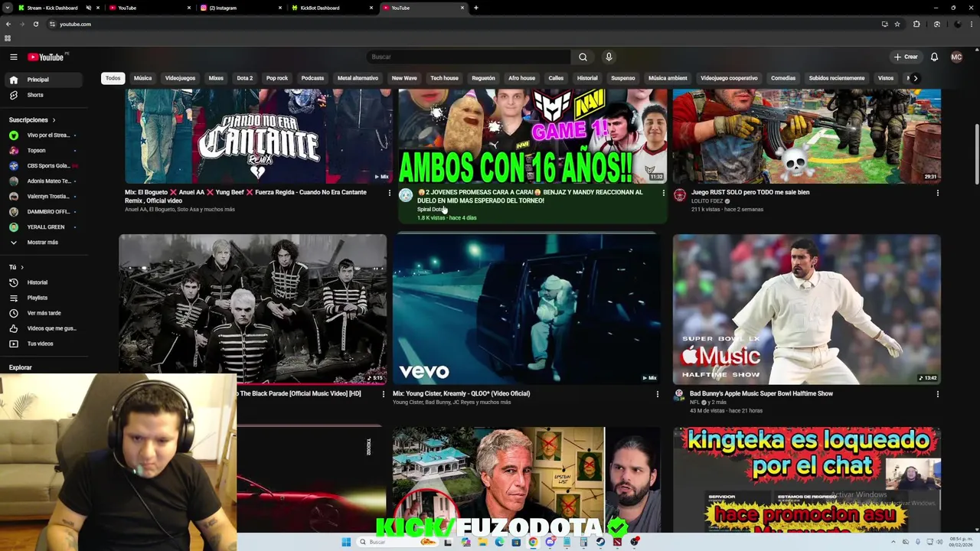
Task: Show more category chips with right arrow
Action: point(915,78)
